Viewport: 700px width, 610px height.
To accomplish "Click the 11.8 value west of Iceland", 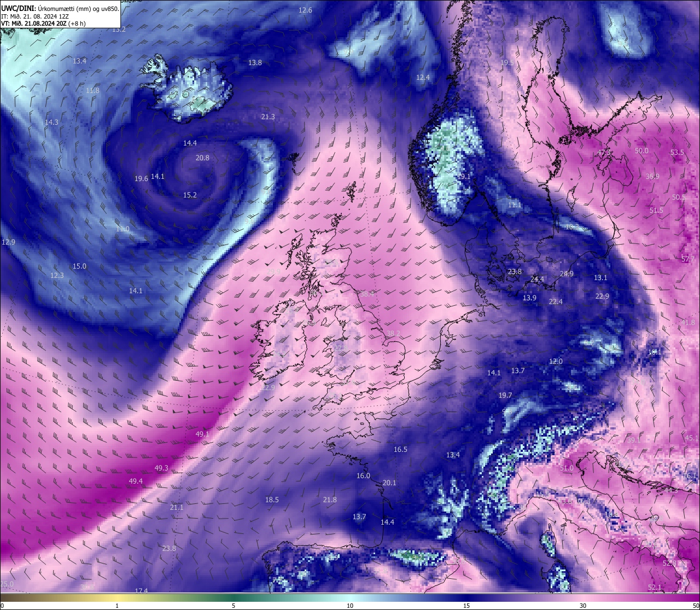I will [92, 90].
